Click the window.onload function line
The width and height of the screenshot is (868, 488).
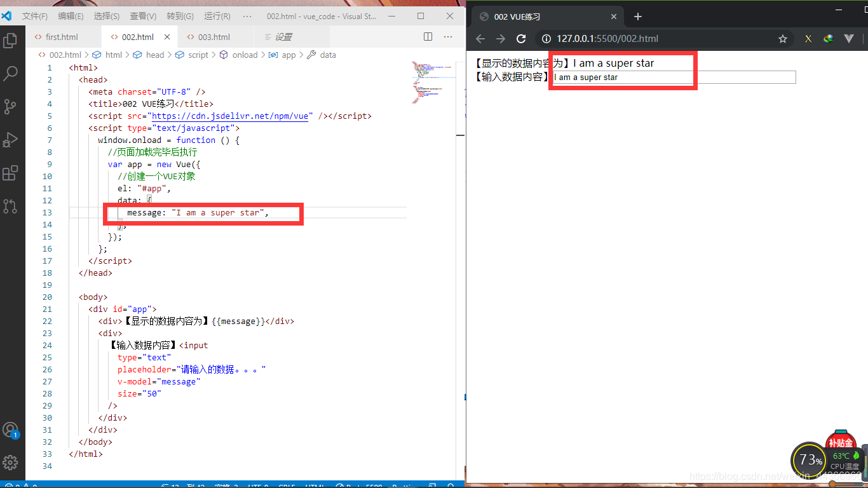168,140
